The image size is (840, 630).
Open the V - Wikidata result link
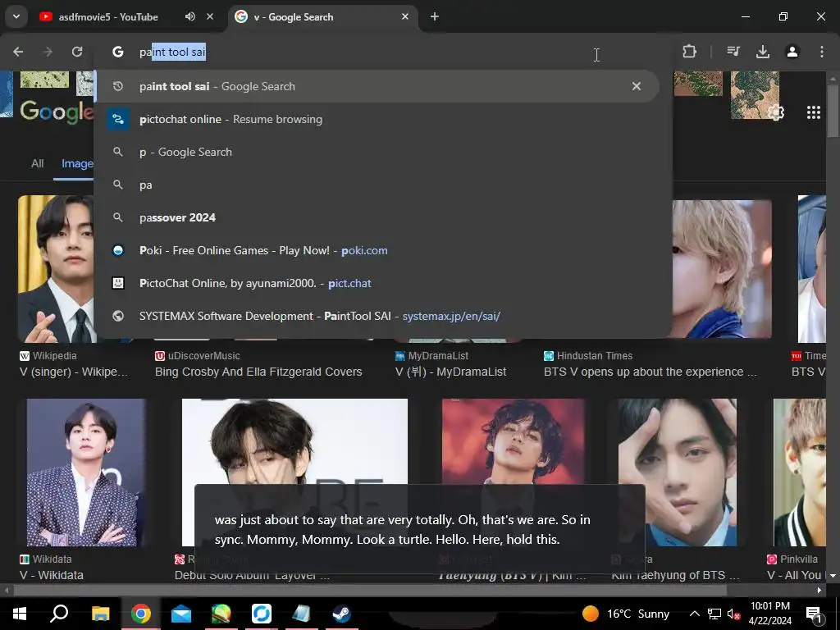tap(52, 575)
